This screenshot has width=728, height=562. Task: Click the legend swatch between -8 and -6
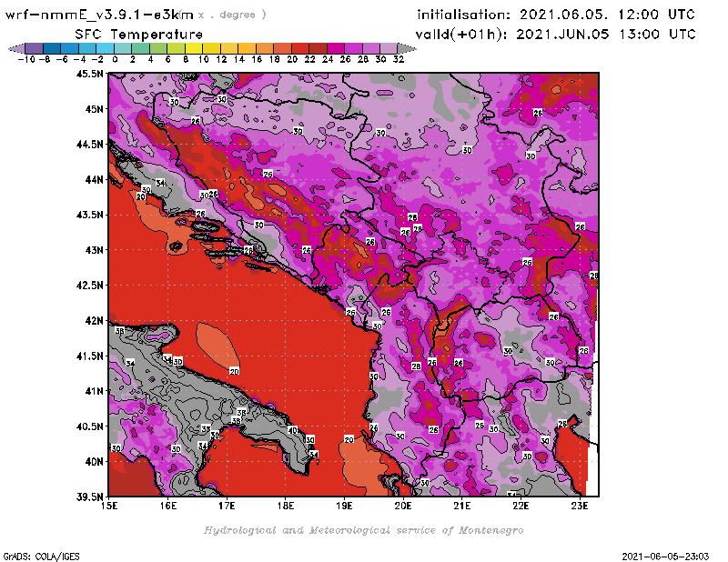pyautogui.click(x=52, y=48)
